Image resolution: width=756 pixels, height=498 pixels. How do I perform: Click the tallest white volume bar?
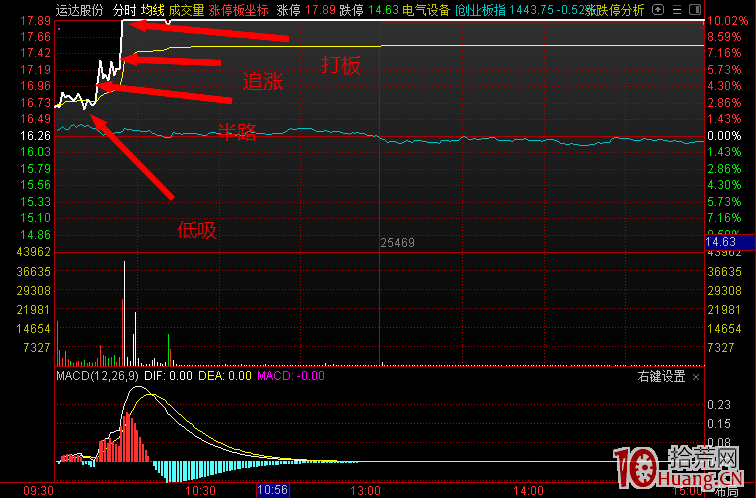click(124, 313)
